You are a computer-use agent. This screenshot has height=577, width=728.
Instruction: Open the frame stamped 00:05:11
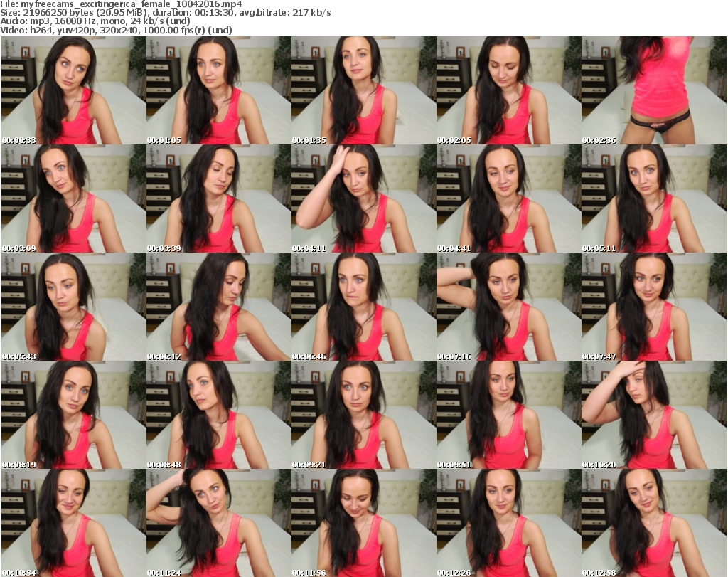[x=654, y=198]
